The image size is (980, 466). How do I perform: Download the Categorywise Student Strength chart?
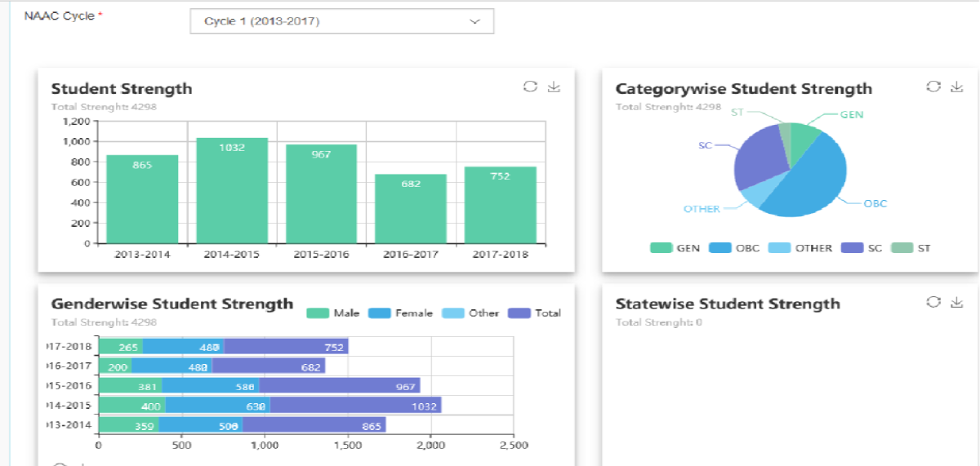click(957, 87)
